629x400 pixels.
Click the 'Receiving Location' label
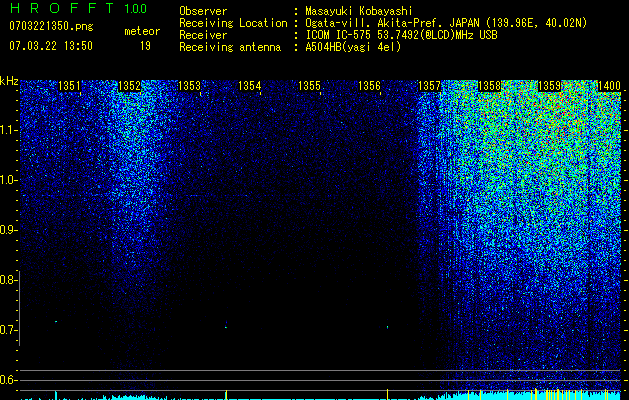233,23
